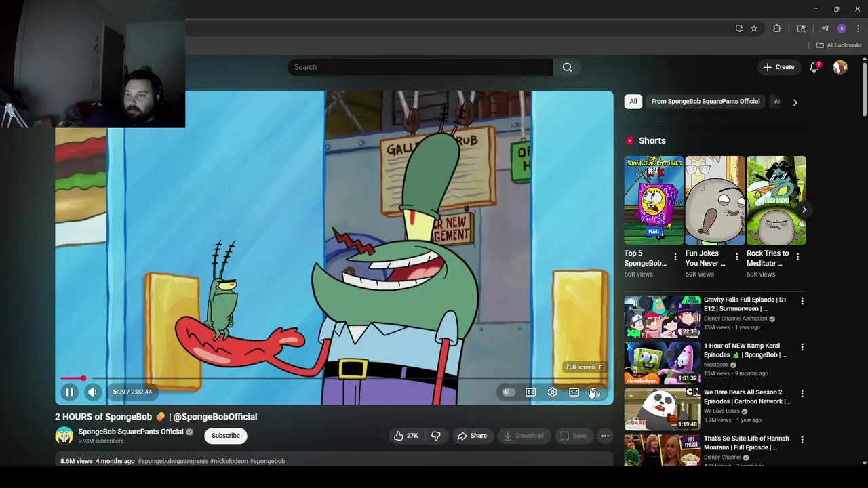Open #nickelodeon hashtag
This screenshot has height=488, width=868.
pos(229,461)
